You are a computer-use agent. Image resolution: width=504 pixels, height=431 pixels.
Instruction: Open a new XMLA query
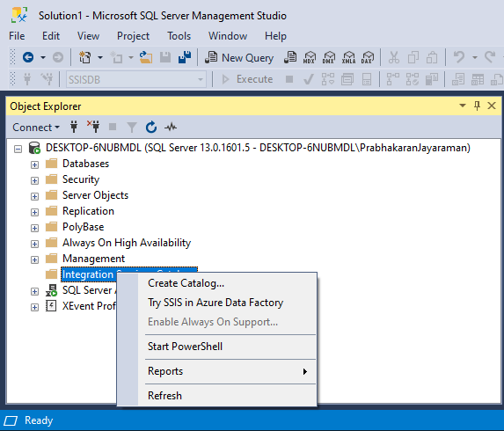coord(348,57)
